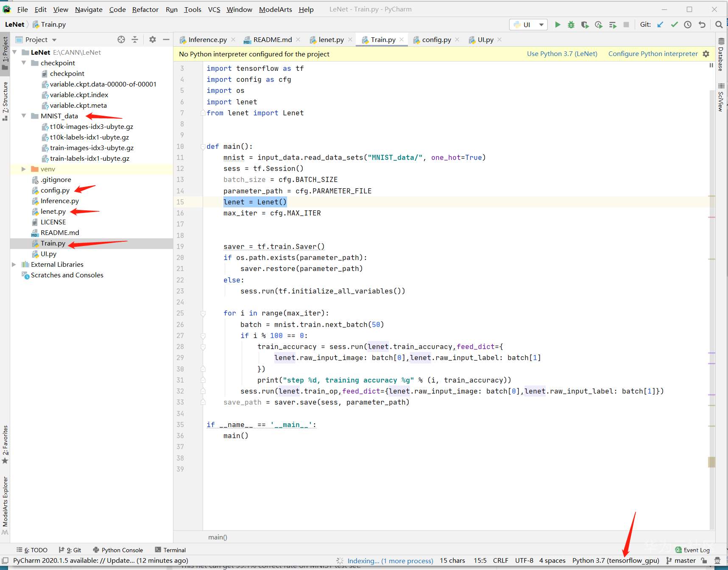Revert changes with the Git rollback icon
728x570 pixels.
(x=702, y=25)
